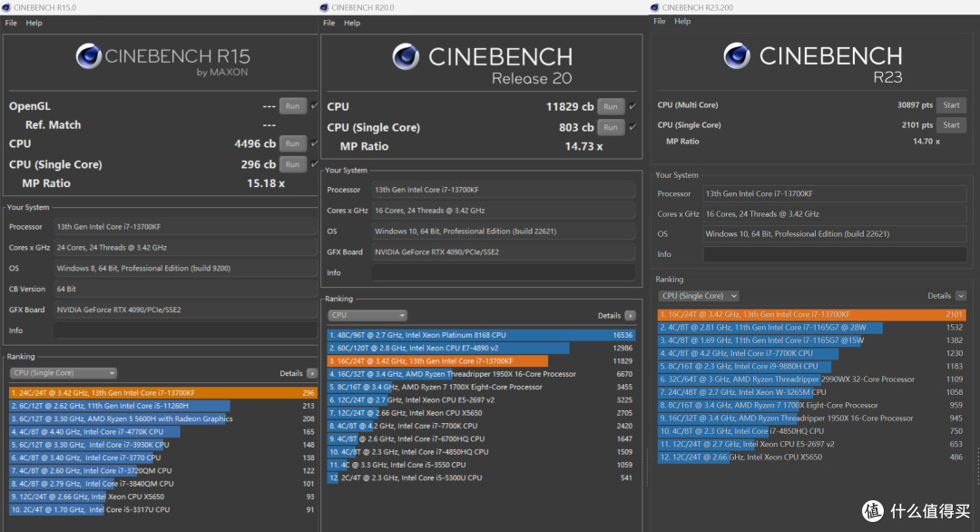Open CPU (Single Core) ranking dropdown in R23
Screen dimensions: 980x532
pyautogui.click(x=698, y=296)
